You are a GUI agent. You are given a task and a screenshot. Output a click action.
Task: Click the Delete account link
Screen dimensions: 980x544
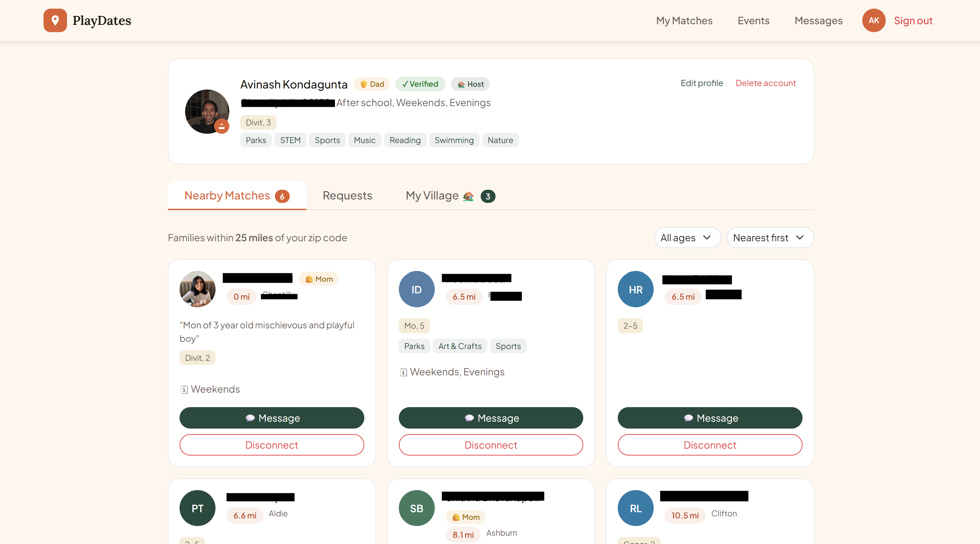click(x=766, y=83)
